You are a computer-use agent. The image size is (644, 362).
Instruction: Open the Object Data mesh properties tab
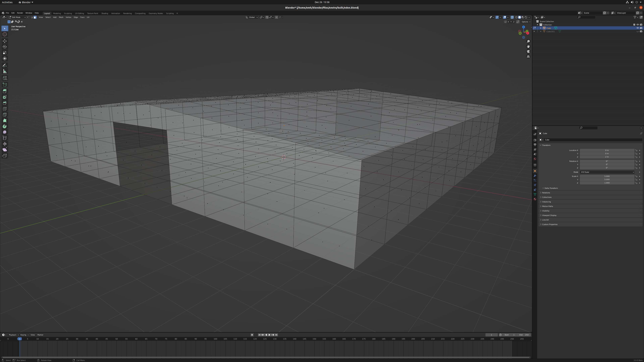coord(535,194)
